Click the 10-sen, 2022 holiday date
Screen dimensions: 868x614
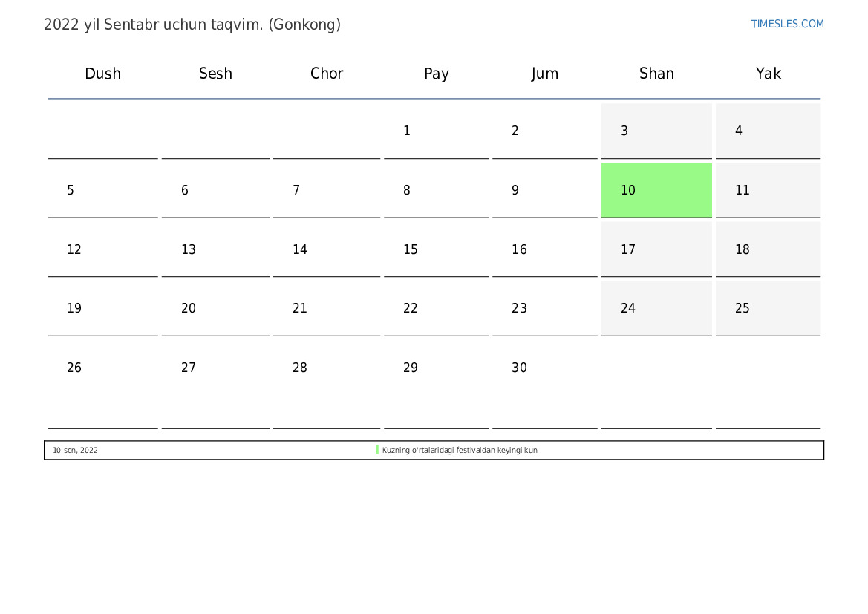(75, 450)
